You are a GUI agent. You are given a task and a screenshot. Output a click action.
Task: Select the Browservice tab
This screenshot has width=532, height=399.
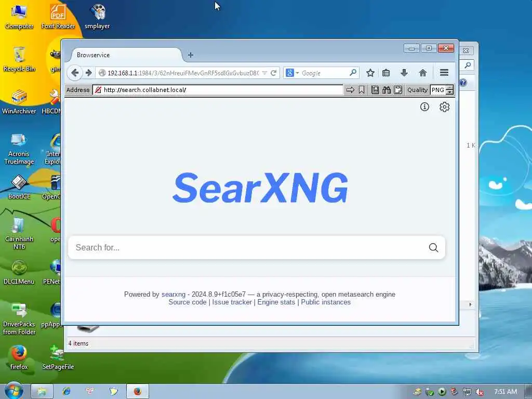coord(126,55)
